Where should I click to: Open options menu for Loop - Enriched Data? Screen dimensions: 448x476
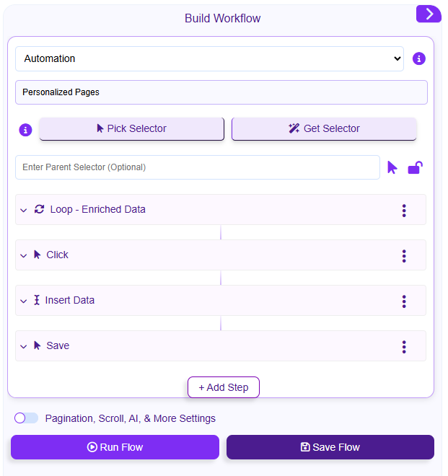tap(404, 210)
